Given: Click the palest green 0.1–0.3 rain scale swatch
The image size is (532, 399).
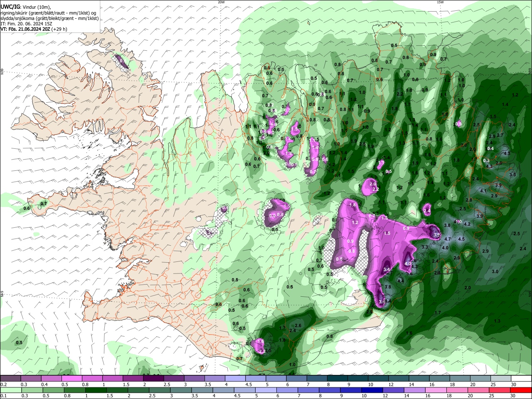Looking at the screenshot, I should [x=10, y=390].
